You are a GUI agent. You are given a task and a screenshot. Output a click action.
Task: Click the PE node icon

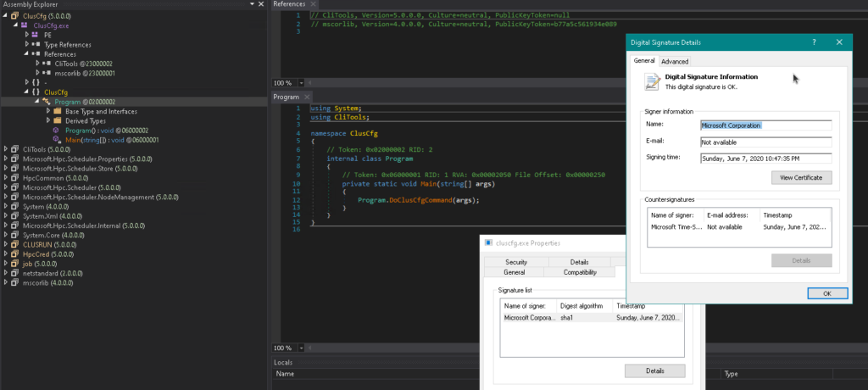click(36, 35)
